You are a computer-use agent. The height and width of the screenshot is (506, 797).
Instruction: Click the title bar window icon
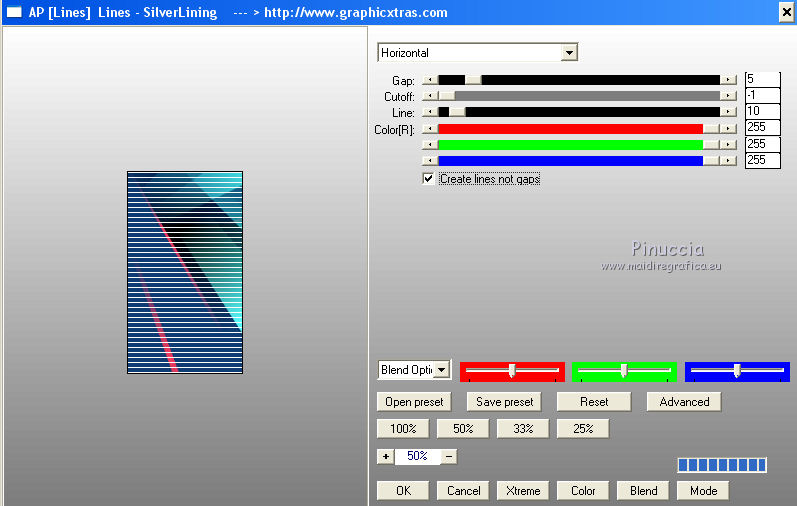(x=14, y=12)
